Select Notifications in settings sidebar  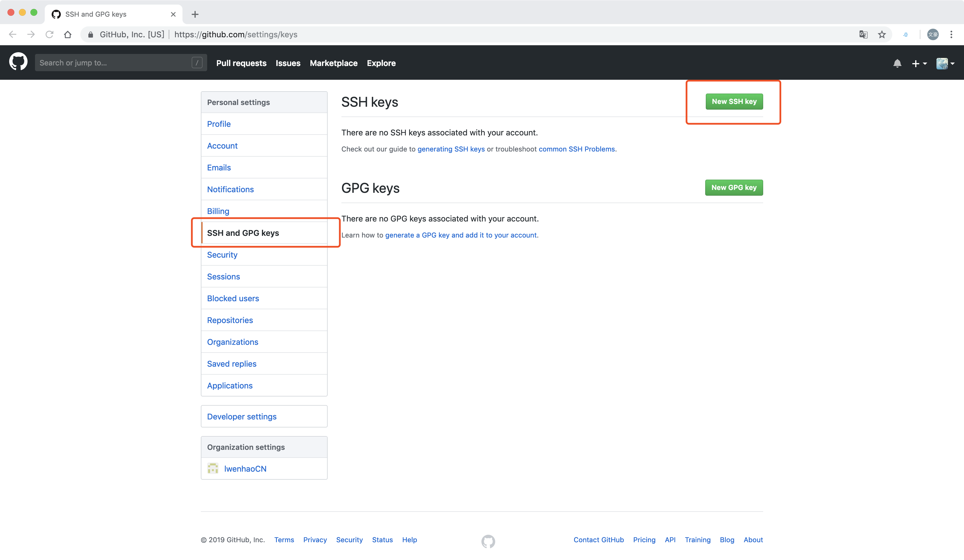coord(264,189)
